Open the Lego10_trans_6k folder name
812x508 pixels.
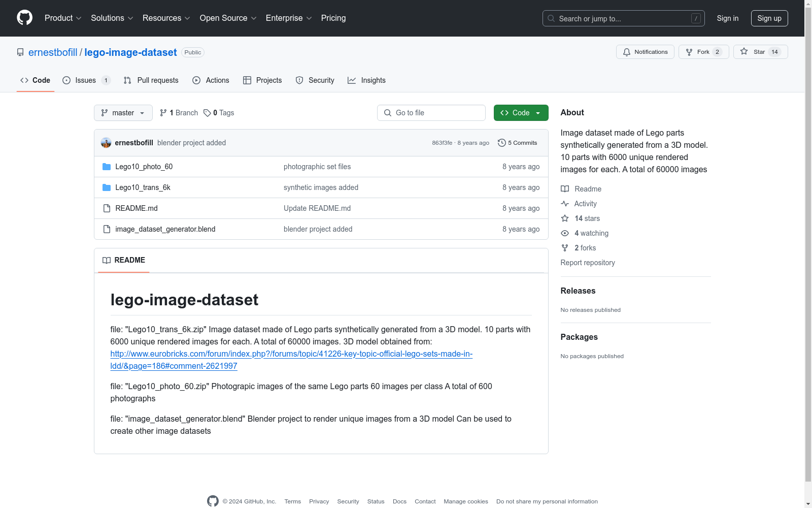[143, 187]
